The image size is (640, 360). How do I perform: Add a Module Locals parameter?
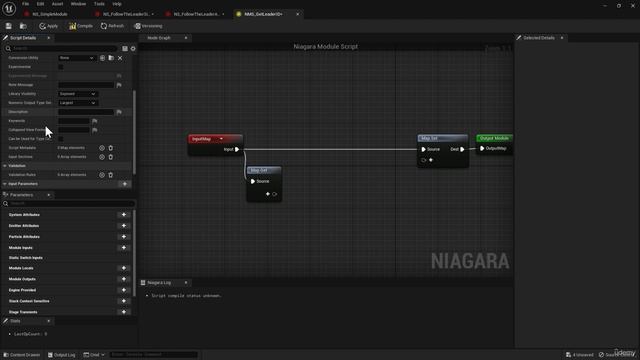(124, 268)
